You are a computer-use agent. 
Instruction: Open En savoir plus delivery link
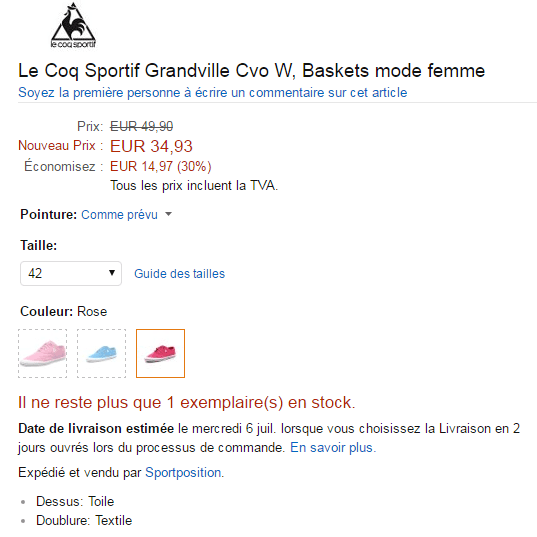(x=333, y=448)
